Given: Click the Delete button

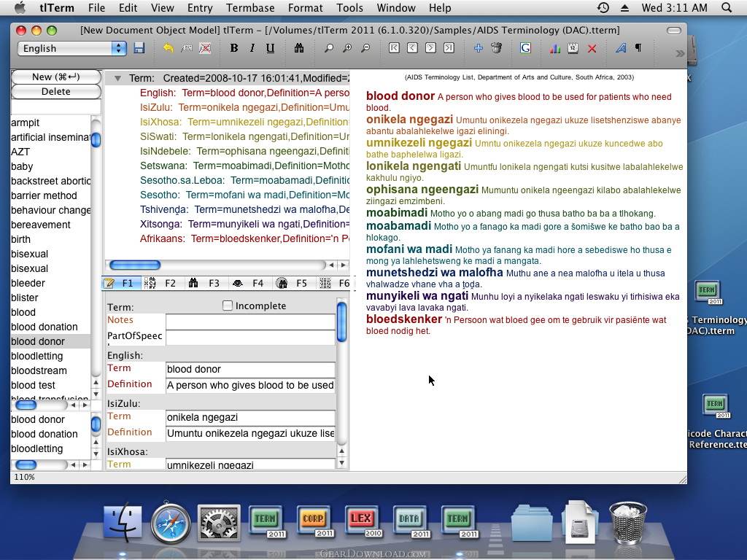Looking at the screenshot, I should tap(55, 91).
